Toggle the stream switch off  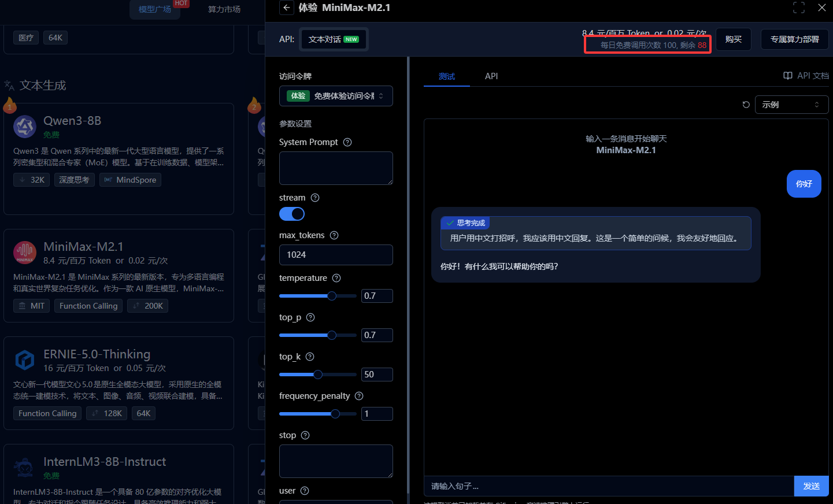(292, 214)
